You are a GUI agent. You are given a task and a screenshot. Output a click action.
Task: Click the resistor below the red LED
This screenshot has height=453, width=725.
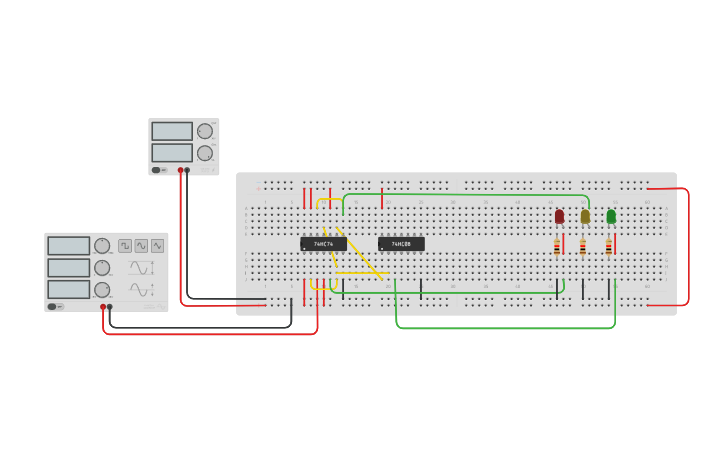point(557,247)
